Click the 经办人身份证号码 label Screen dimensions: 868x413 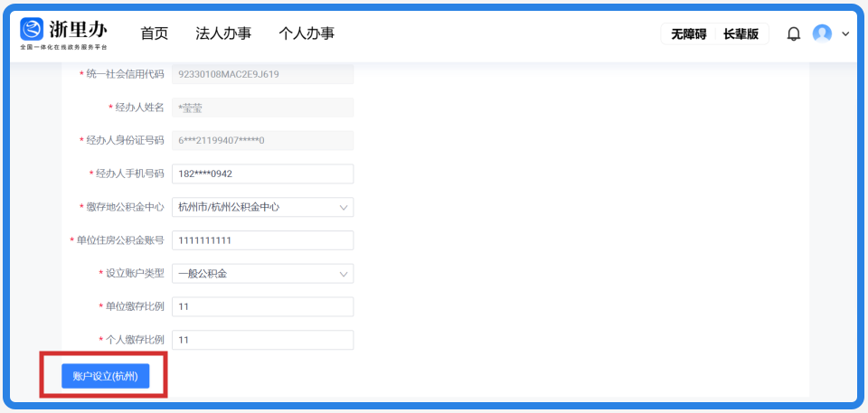point(126,140)
